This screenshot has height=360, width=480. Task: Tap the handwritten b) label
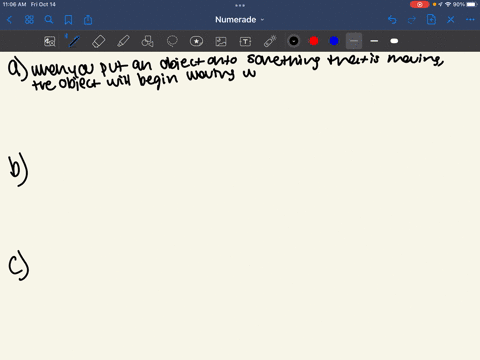[x=18, y=169]
